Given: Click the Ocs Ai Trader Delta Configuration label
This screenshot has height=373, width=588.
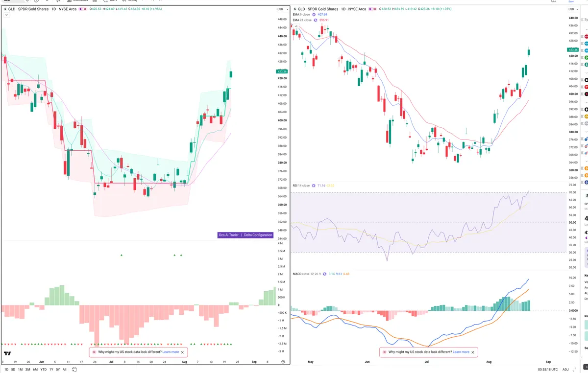Looking at the screenshot, I should coord(245,235).
